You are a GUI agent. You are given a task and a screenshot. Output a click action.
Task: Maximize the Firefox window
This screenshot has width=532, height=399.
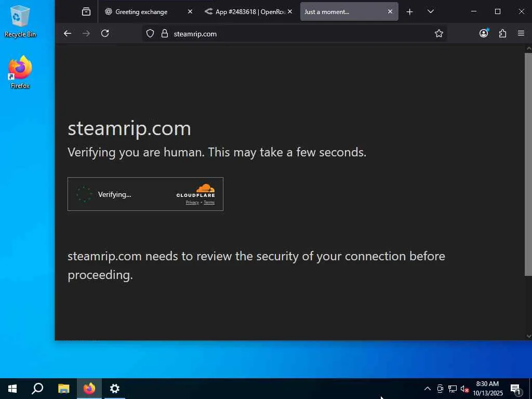tap(497, 11)
